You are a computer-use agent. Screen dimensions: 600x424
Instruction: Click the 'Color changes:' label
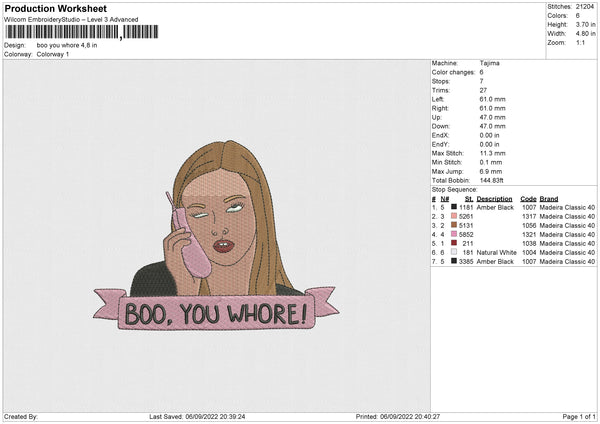(x=453, y=72)
